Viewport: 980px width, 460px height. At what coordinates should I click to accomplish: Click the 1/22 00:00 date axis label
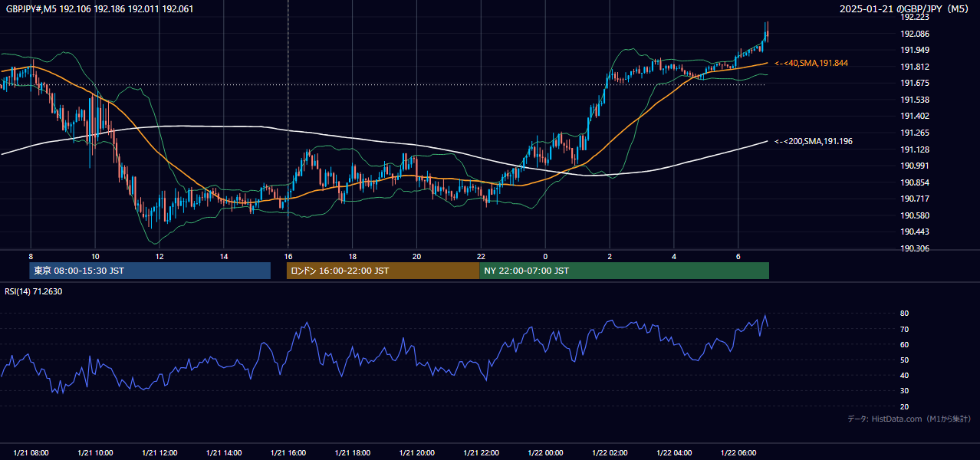(546, 453)
